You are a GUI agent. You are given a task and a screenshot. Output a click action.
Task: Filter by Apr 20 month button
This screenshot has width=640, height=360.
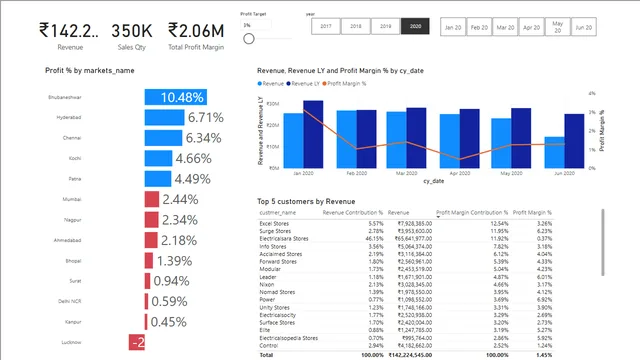click(x=531, y=27)
